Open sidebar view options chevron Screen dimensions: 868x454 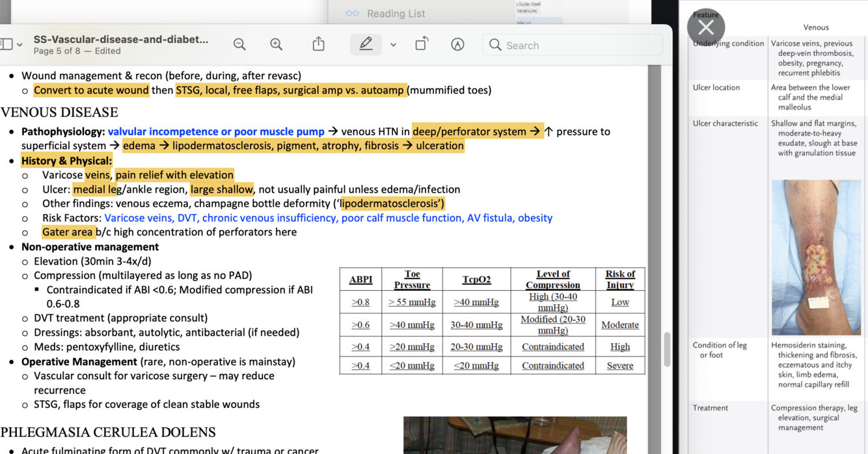[x=20, y=45]
